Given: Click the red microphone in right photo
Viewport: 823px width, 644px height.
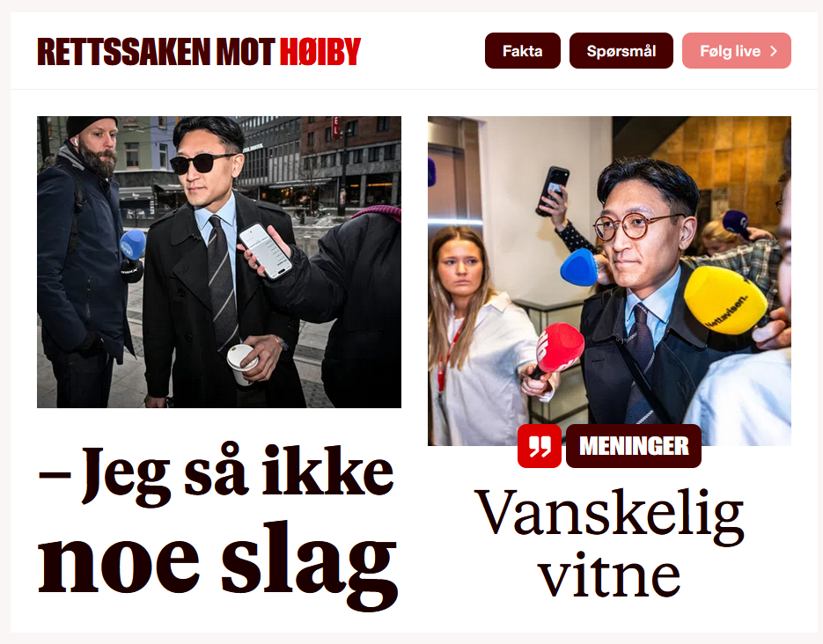Looking at the screenshot, I should point(558,350).
